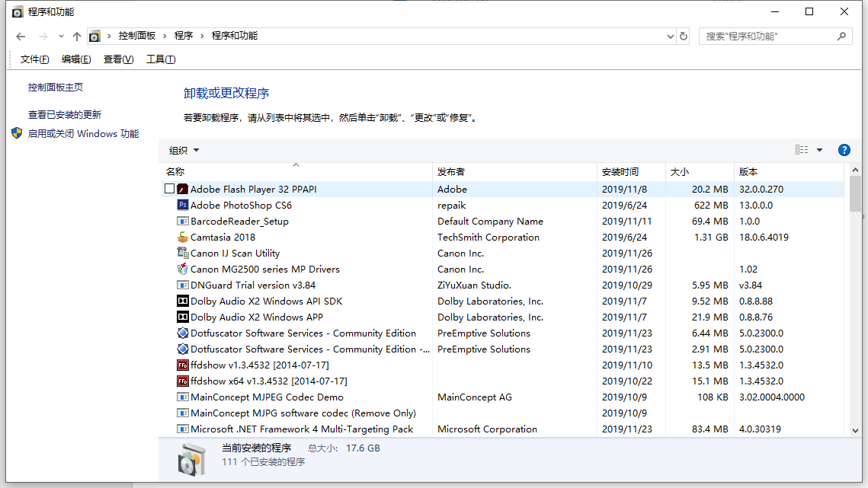Open the 组织 dropdown
This screenshot has height=488, width=868.
184,151
